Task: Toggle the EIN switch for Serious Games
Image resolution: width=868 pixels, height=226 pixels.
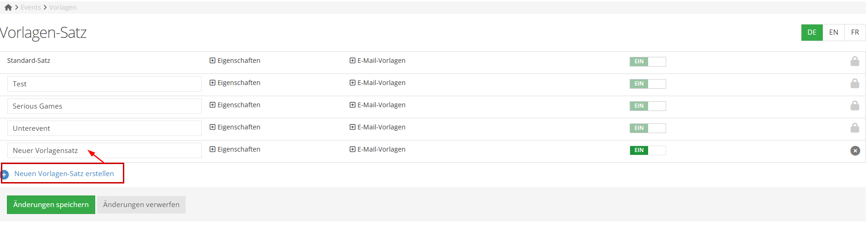Action: pyautogui.click(x=647, y=106)
